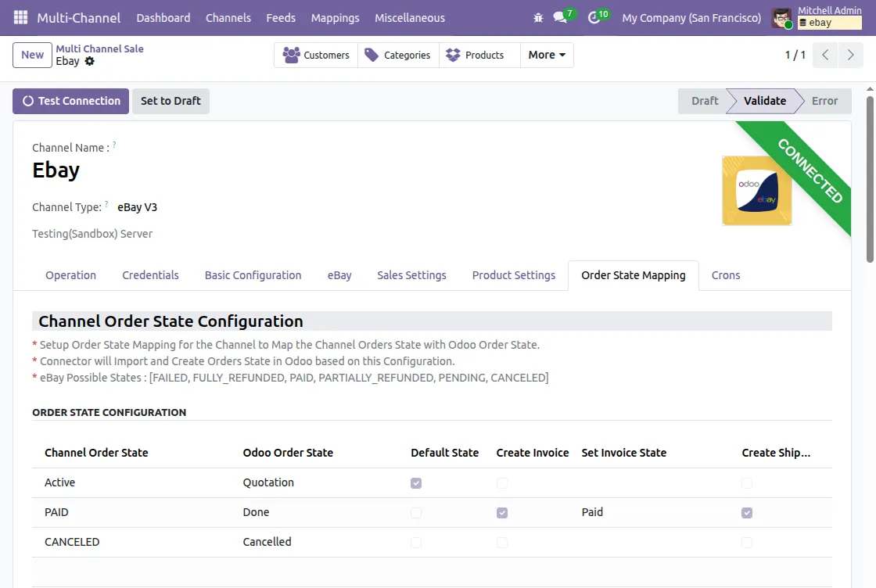876x588 pixels.
Task: Switch to the Credentials tab
Action: [x=150, y=275]
